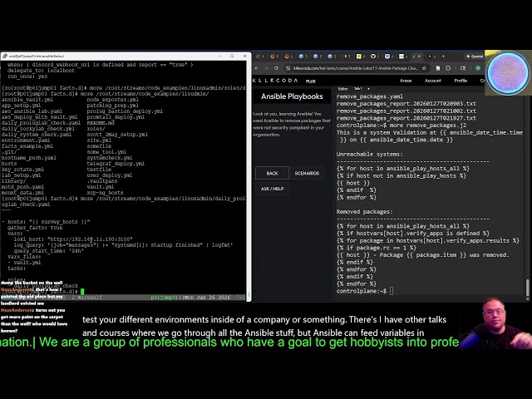Screen dimensions: 532x399
Task: Open the Areas menu on Killercoda
Action: tap(406, 81)
